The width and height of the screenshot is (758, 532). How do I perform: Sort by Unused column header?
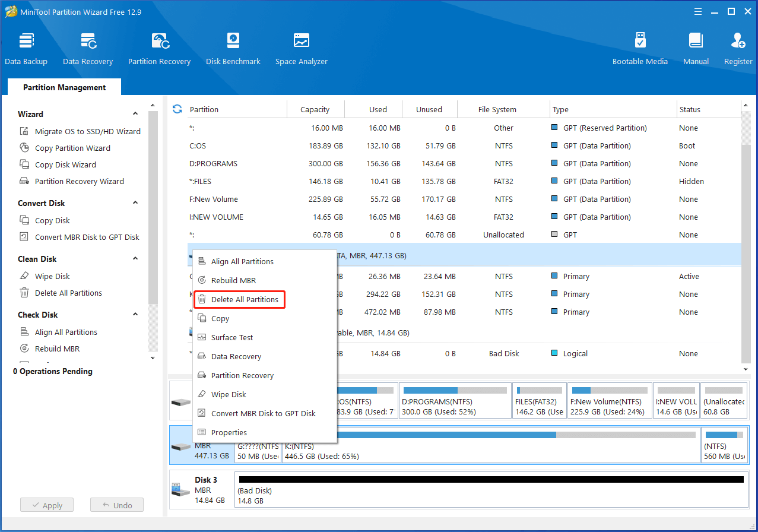(429, 109)
